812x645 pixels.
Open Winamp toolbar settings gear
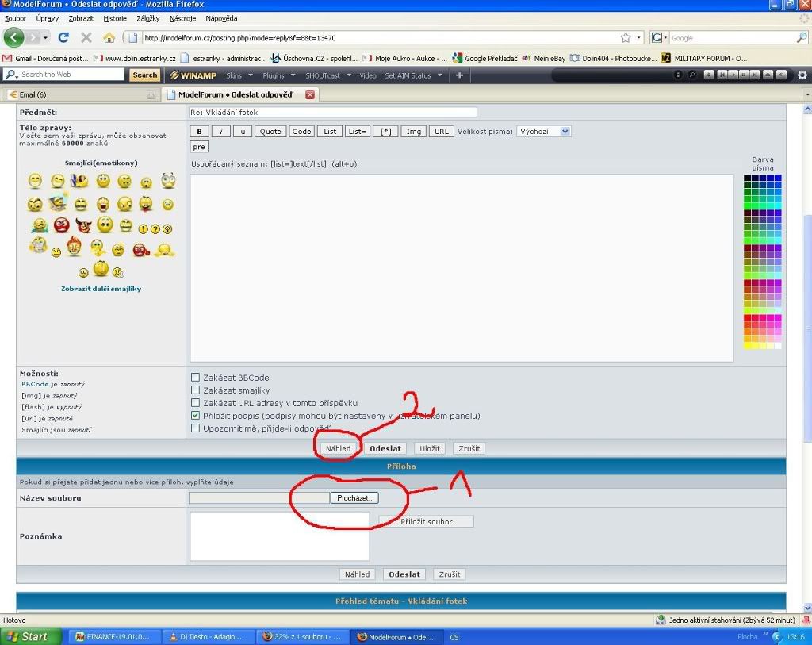point(802,75)
